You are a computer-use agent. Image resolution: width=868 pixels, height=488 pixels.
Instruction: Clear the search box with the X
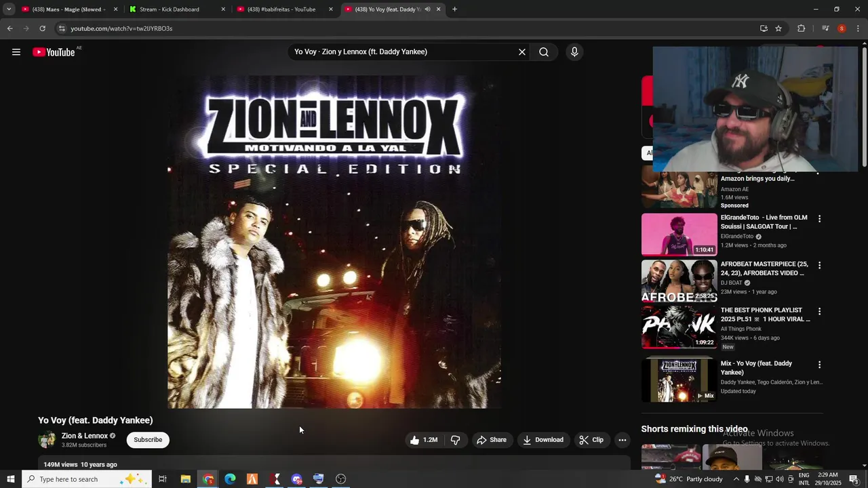[522, 52]
